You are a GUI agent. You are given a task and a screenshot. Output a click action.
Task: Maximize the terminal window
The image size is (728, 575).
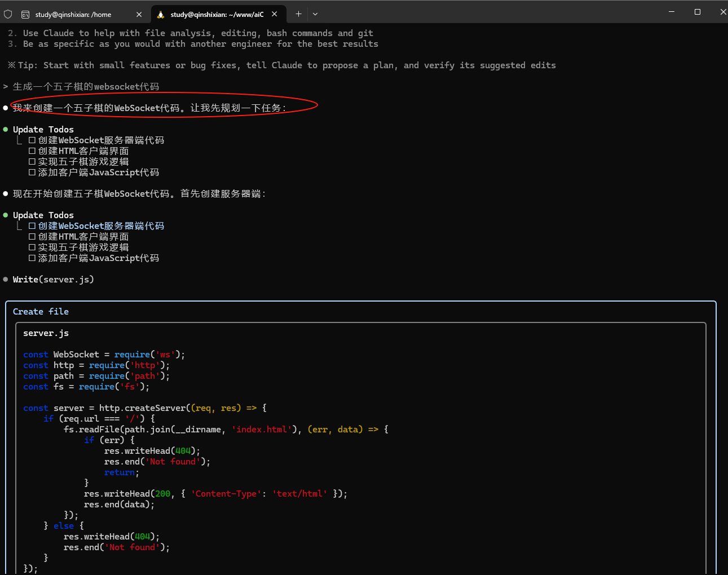[x=698, y=12]
